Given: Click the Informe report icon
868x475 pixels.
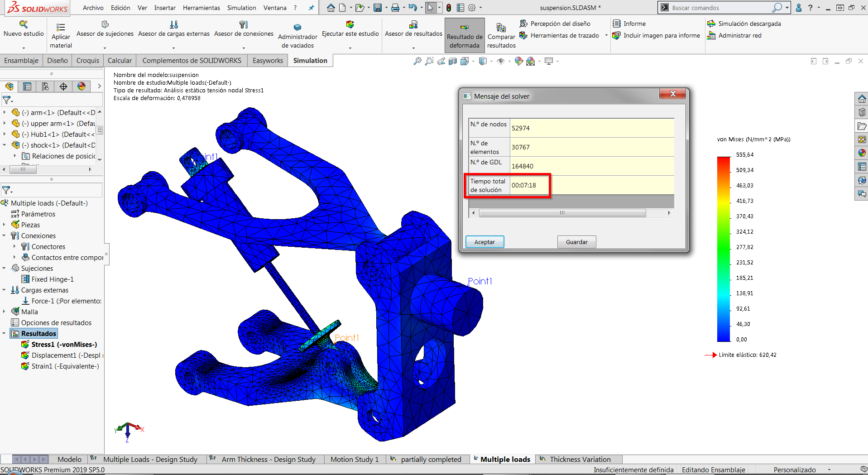Looking at the screenshot, I should click(616, 24).
